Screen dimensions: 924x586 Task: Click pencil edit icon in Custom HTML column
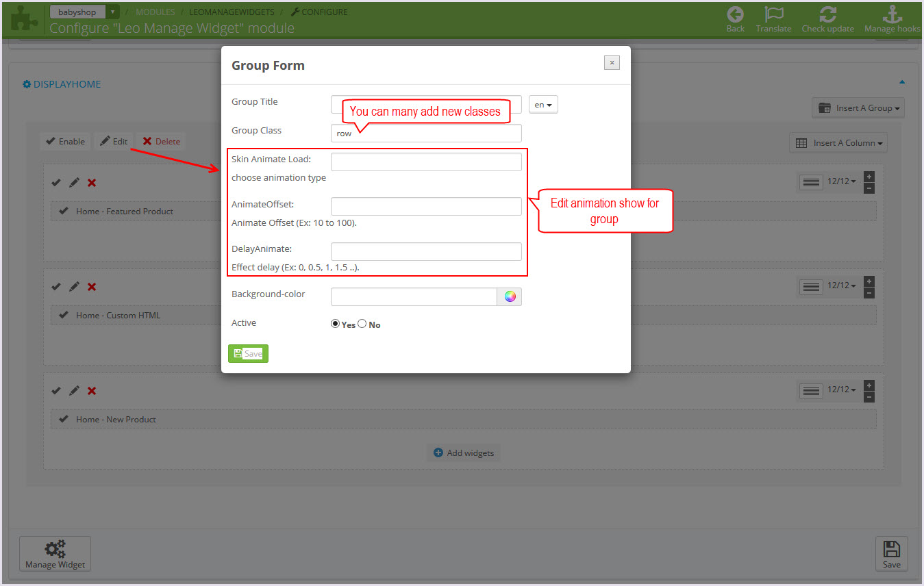pyautogui.click(x=74, y=287)
